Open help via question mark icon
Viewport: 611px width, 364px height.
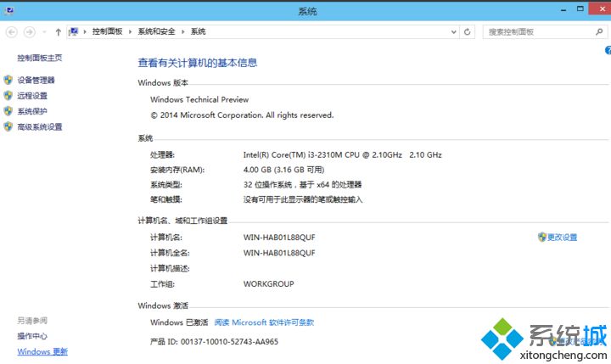(608, 50)
